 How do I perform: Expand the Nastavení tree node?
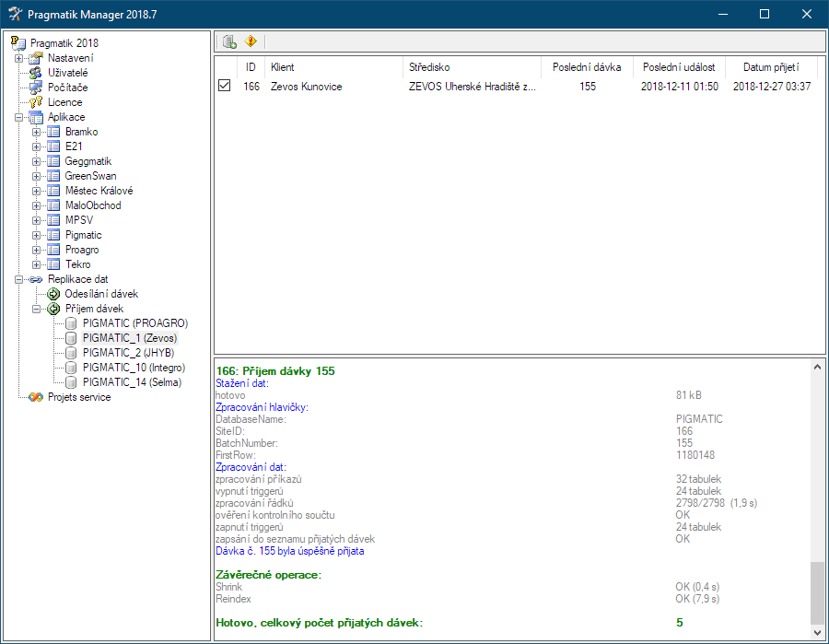(x=19, y=58)
